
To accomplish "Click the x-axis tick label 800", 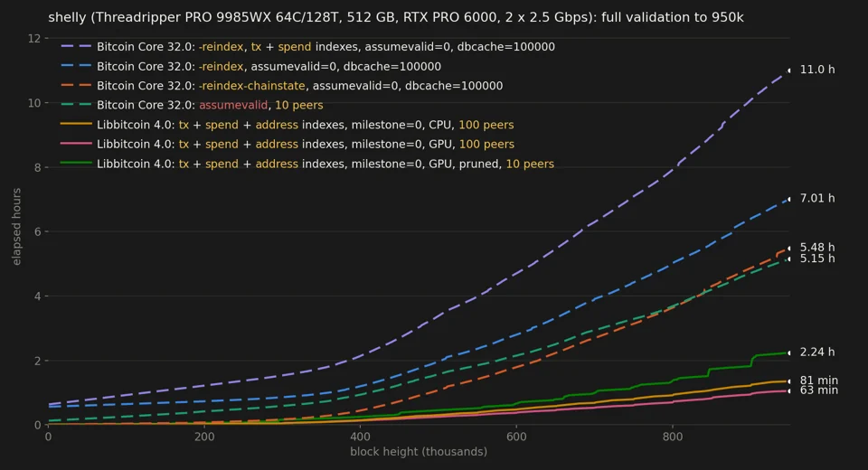I will 673,437.
